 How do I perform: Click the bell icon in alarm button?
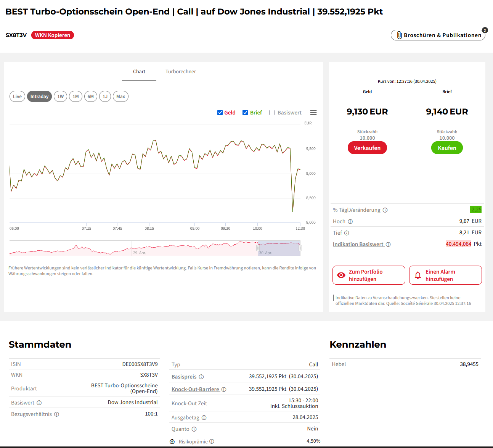coord(418,275)
